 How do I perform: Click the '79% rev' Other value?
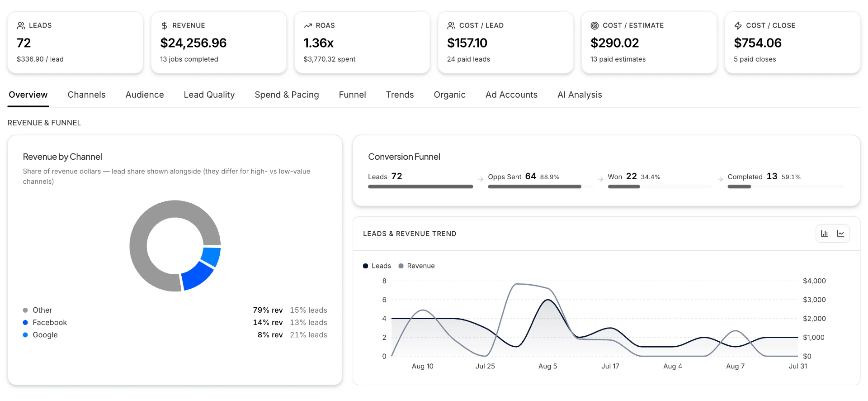click(x=268, y=310)
